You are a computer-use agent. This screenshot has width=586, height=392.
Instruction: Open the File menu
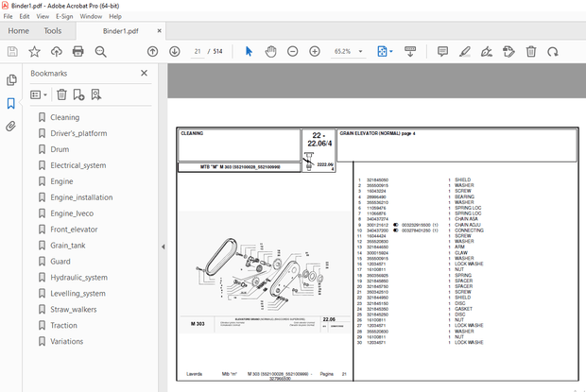(8, 16)
